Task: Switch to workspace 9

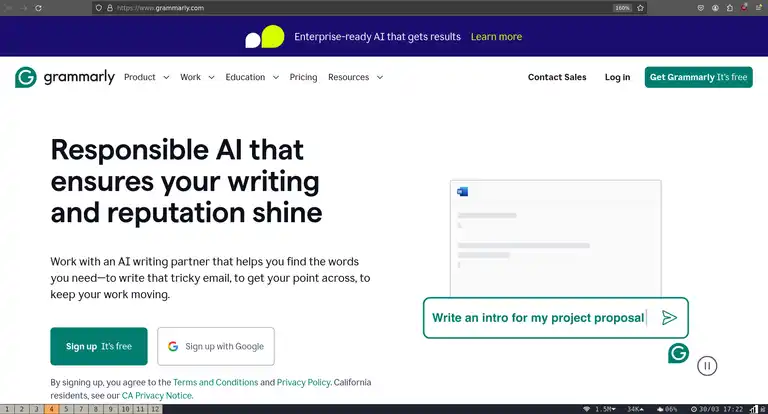Action: point(111,409)
